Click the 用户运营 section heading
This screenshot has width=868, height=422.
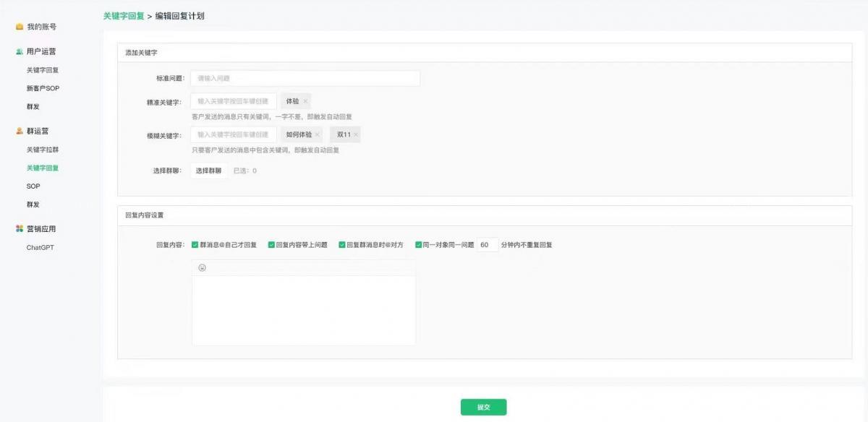click(x=41, y=52)
